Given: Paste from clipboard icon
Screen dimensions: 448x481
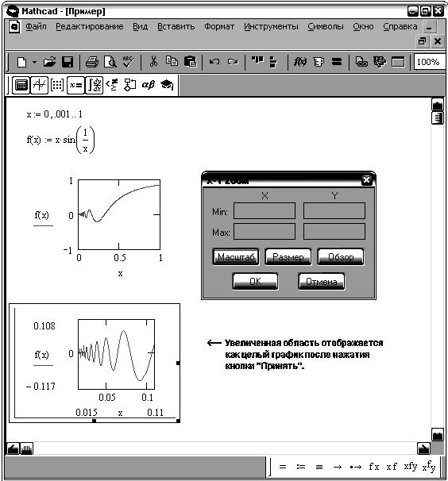Looking at the screenshot, I should click(191, 62).
